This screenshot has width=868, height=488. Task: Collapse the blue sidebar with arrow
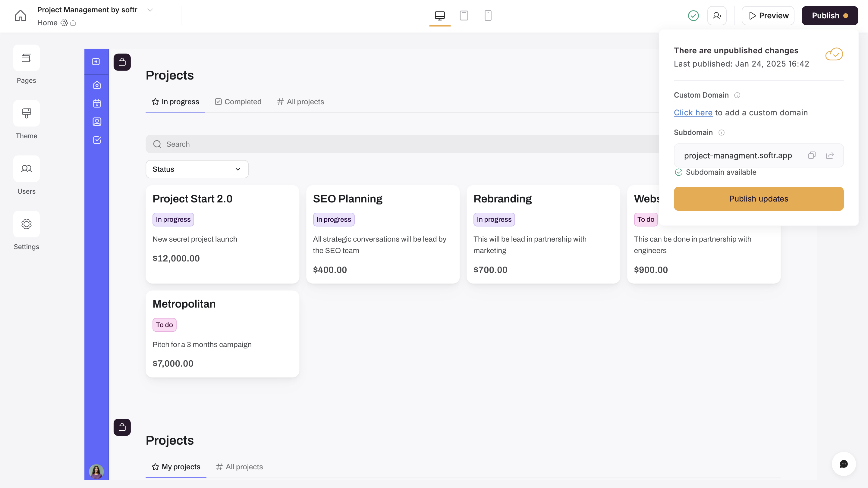(x=96, y=62)
